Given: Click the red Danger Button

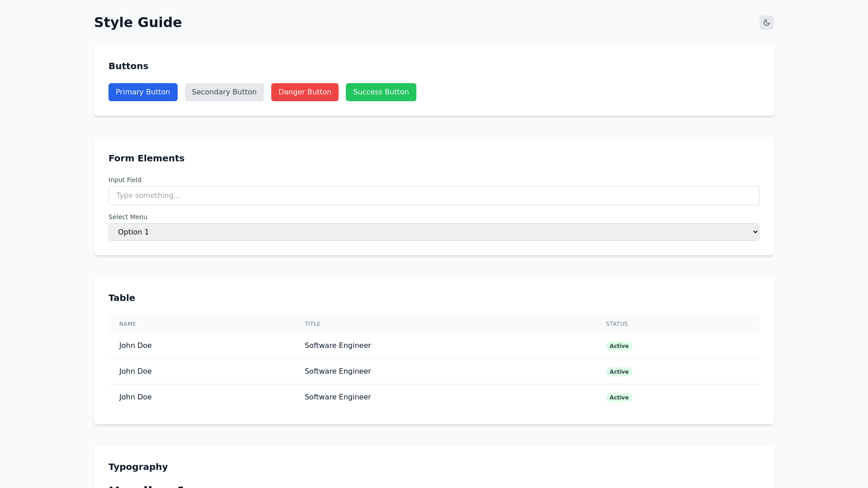Looking at the screenshot, I should pos(305,92).
